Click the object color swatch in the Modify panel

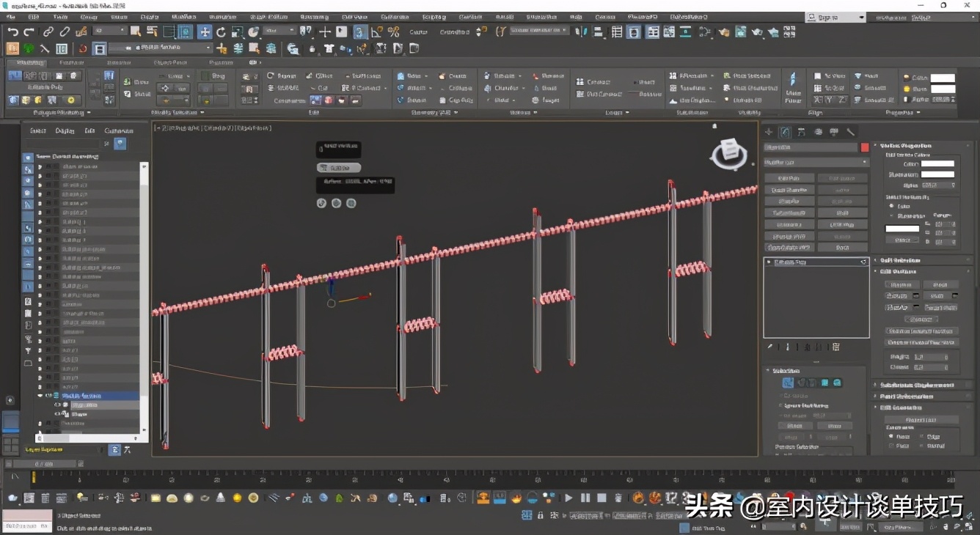tap(864, 147)
